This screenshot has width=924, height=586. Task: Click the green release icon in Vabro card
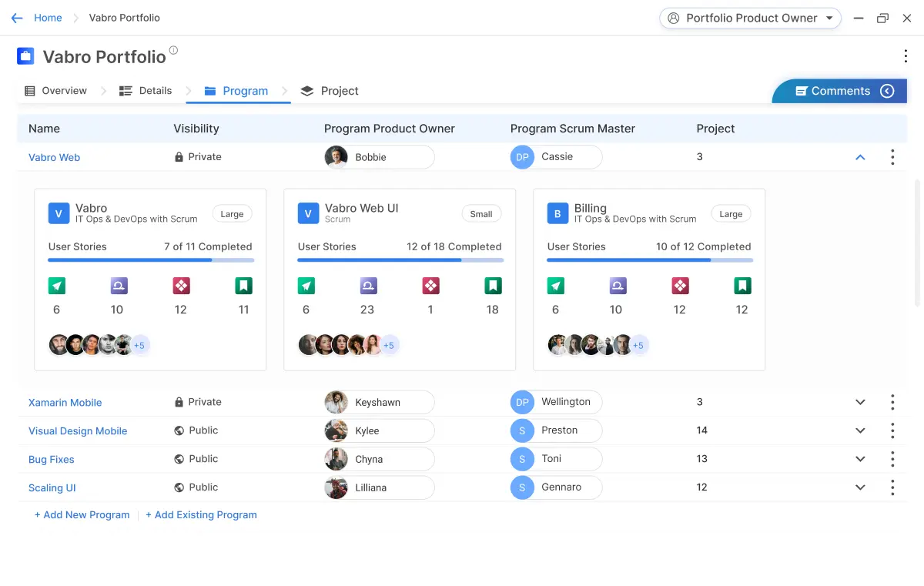coord(57,286)
